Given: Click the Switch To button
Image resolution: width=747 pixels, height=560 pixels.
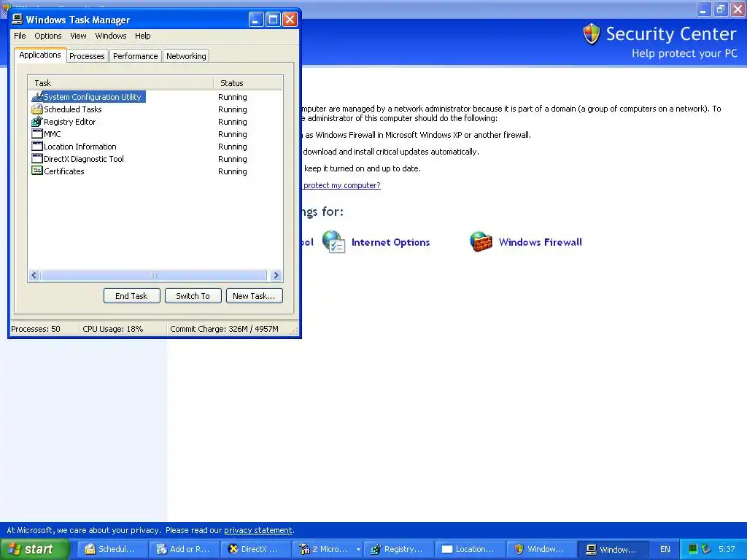Looking at the screenshot, I should point(193,296).
